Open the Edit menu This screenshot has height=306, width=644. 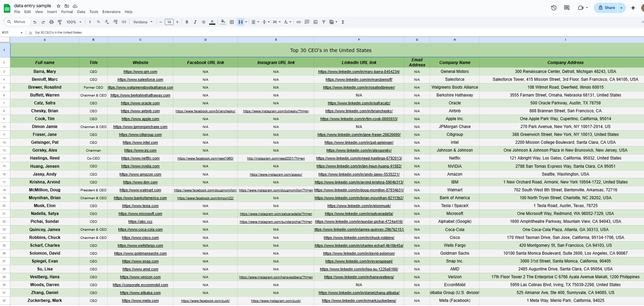(28, 12)
